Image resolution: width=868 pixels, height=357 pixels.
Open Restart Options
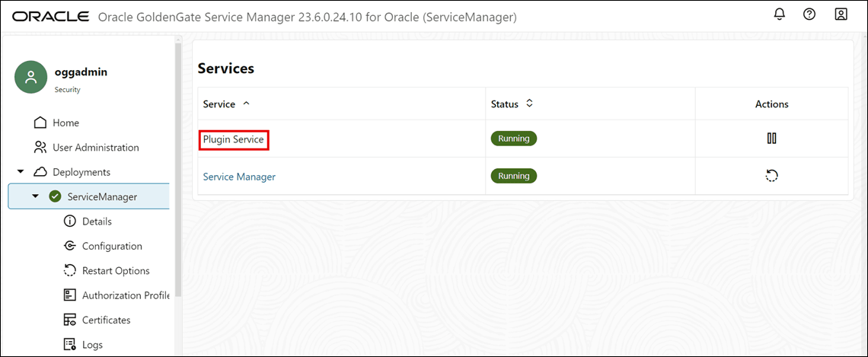116,271
